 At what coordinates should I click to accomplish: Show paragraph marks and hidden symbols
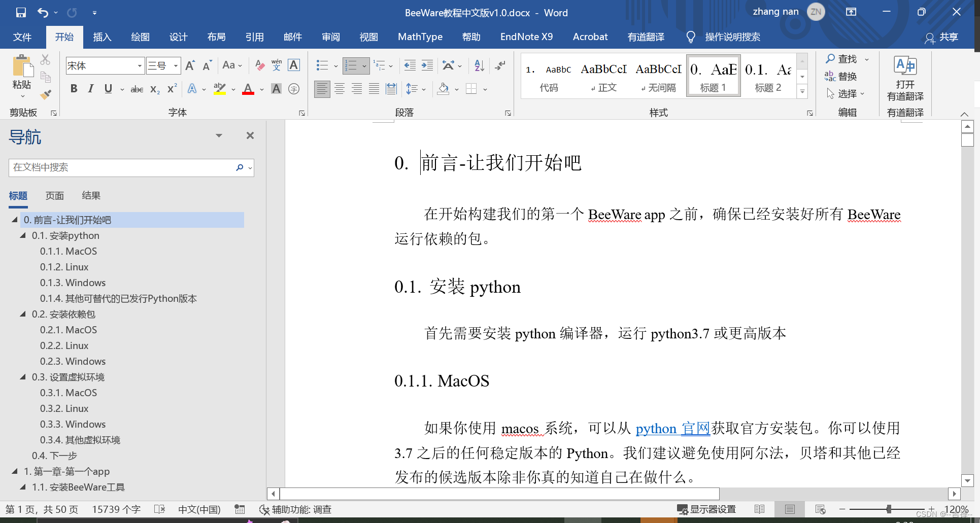pos(500,65)
